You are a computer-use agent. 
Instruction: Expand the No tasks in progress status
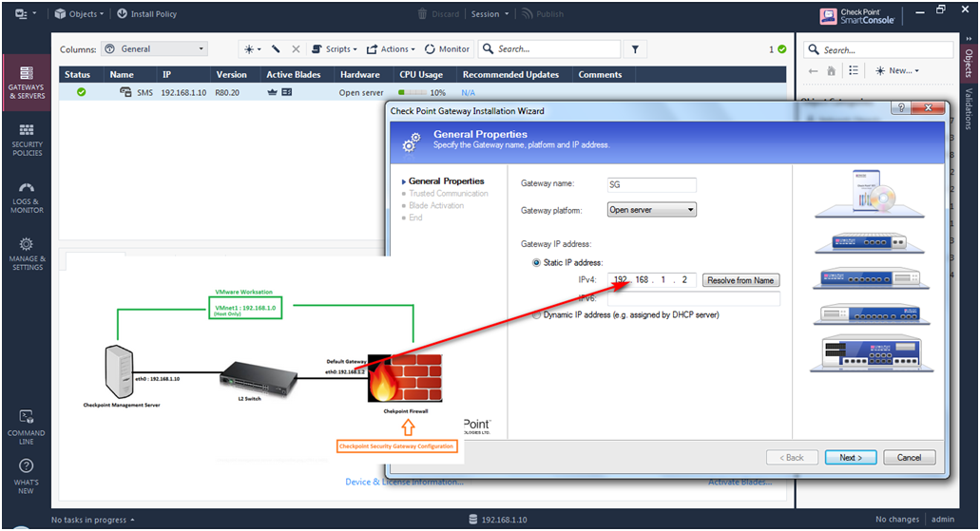pos(92,520)
